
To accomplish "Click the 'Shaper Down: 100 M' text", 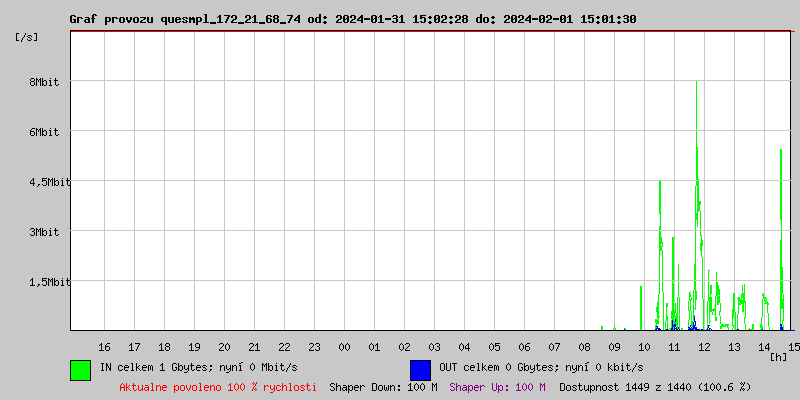I will coord(383,387).
